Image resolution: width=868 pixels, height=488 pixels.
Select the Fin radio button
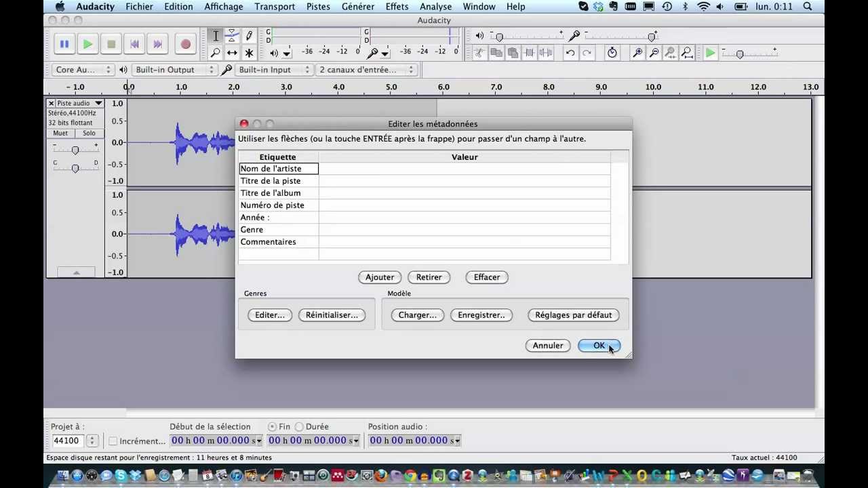click(x=272, y=426)
